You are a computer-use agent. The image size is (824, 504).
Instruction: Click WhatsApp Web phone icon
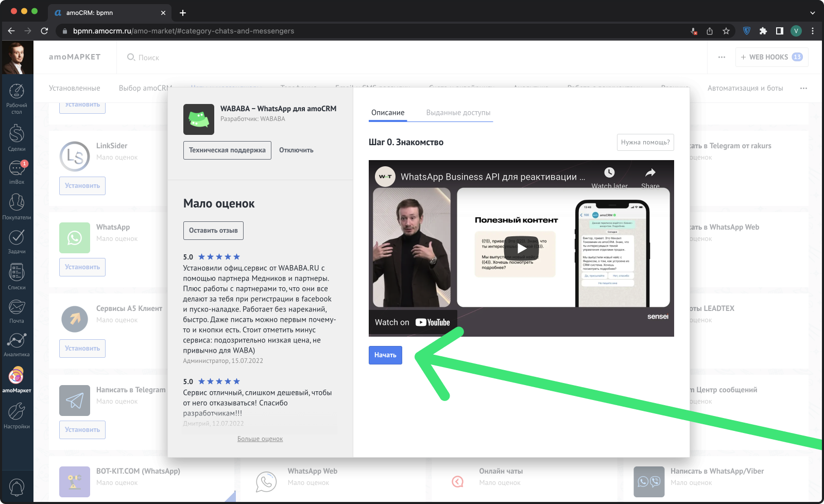point(266,482)
